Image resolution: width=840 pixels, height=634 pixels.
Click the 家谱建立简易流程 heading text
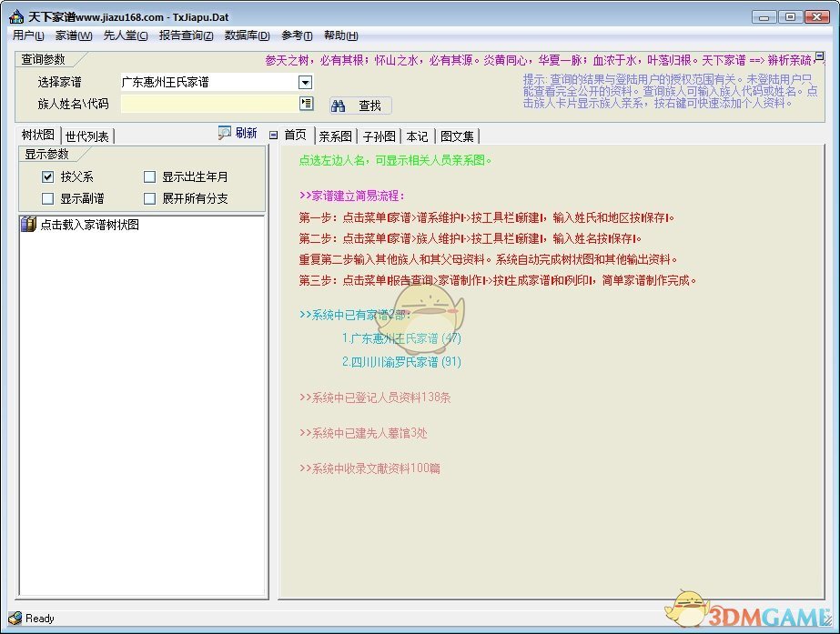pos(351,196)
